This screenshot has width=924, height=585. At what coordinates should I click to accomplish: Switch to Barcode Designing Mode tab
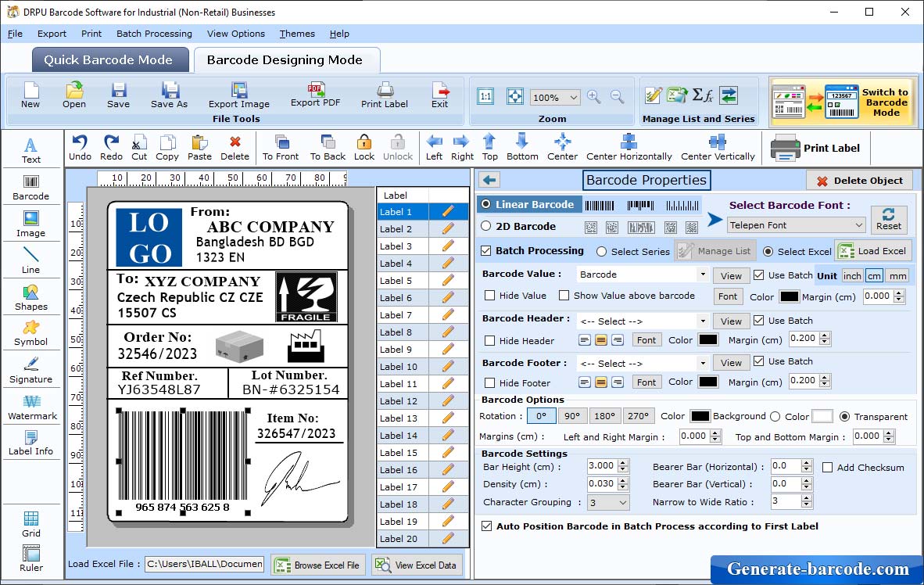pos(286,59)
